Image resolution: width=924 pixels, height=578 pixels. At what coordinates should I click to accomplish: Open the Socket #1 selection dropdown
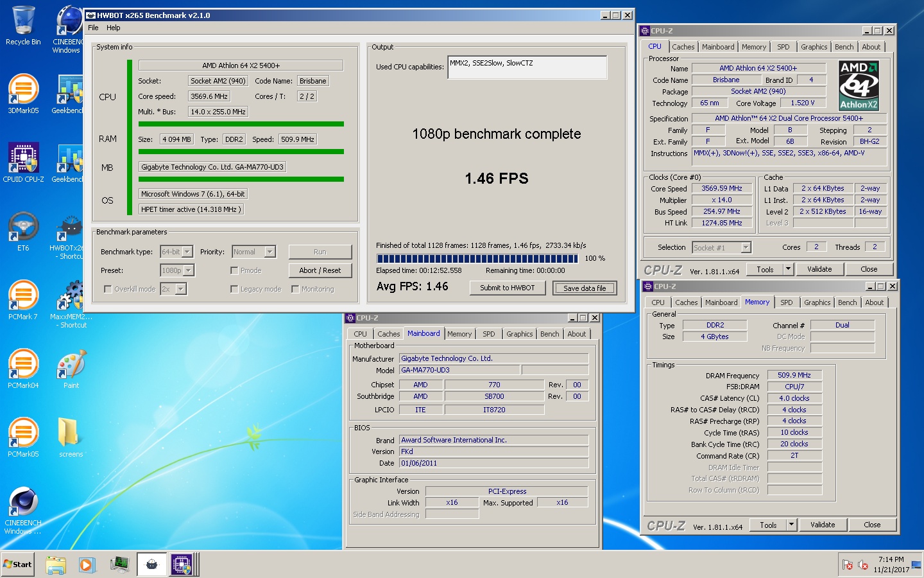[x=746, y=247]
